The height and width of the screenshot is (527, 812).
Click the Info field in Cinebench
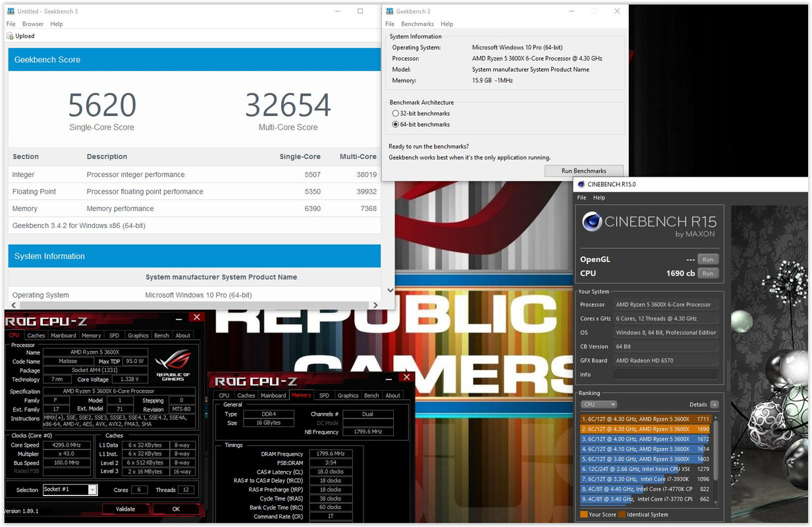(666, 374)
